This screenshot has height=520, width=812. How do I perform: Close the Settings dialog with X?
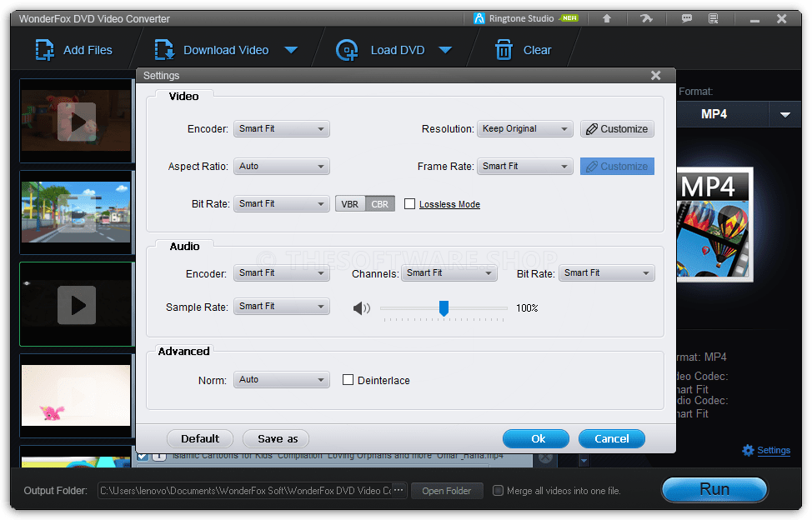coord(655,76)
